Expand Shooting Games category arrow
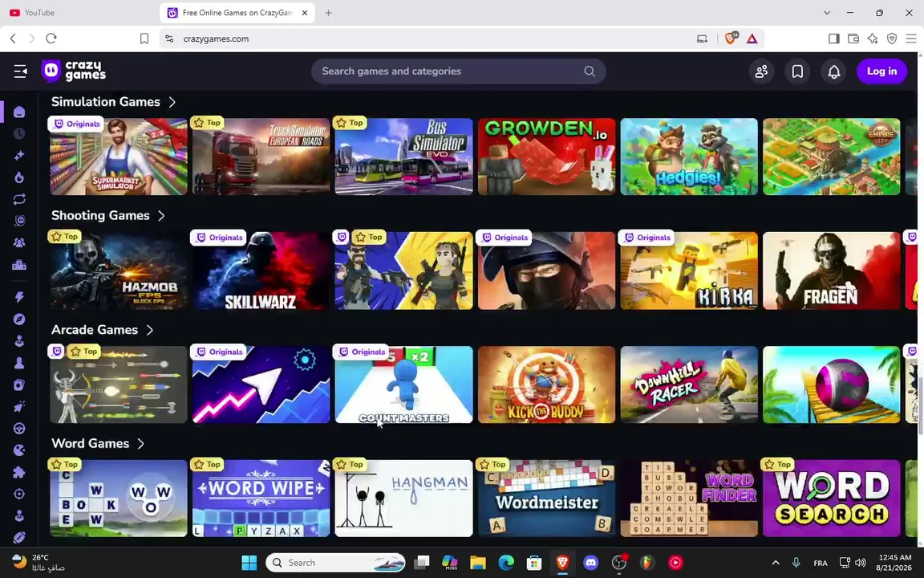924x578 pixels. 161,216
